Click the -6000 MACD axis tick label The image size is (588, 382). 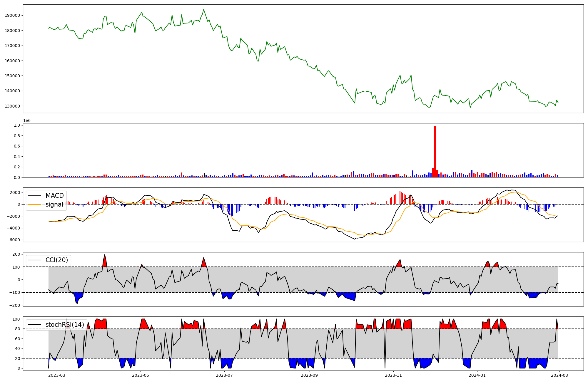pyautogui.click(x=13, y=240)
